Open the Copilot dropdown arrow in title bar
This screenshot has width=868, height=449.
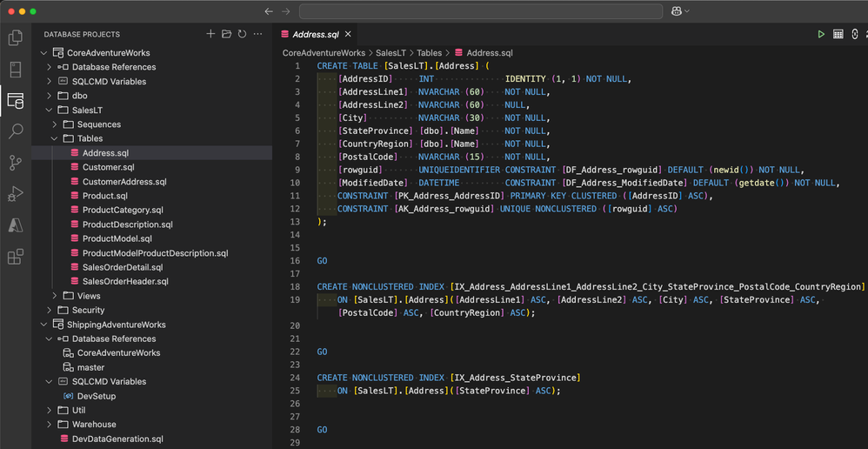click(687, 11)
